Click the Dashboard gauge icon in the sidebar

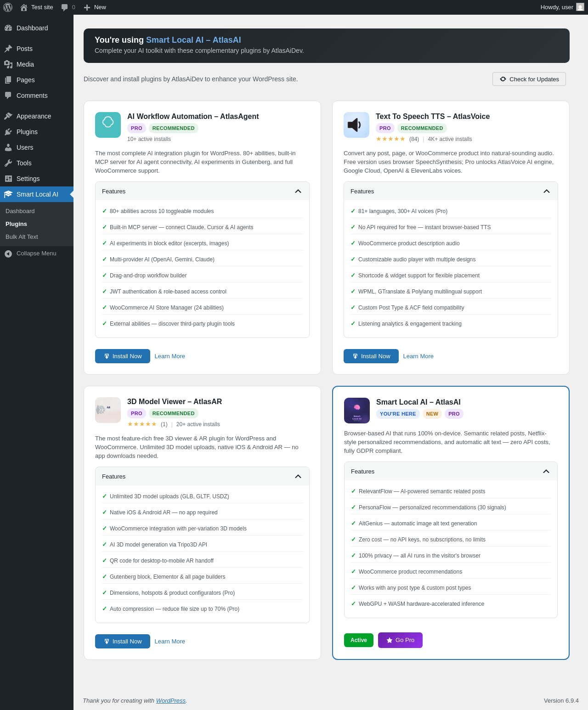tap(8, 28)
